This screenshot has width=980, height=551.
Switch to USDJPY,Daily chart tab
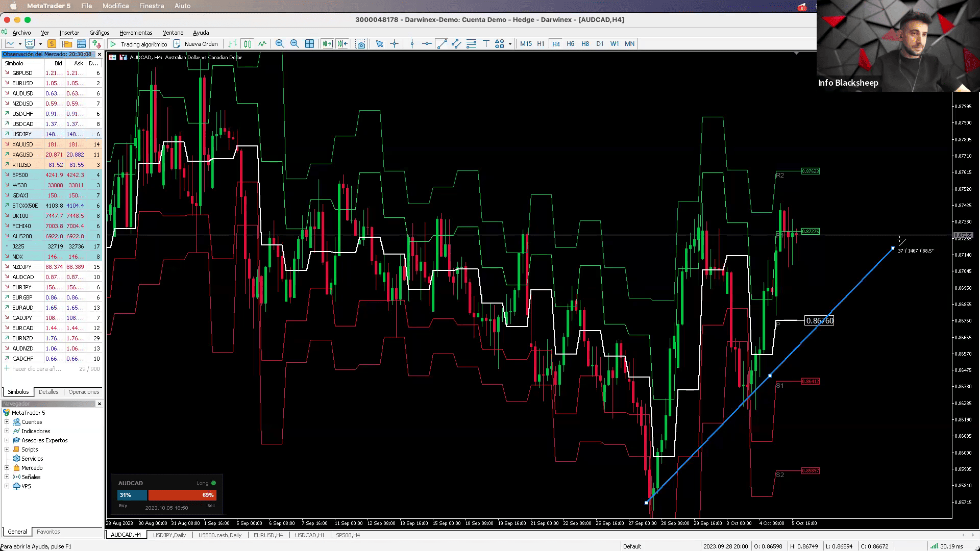[169, 535]
